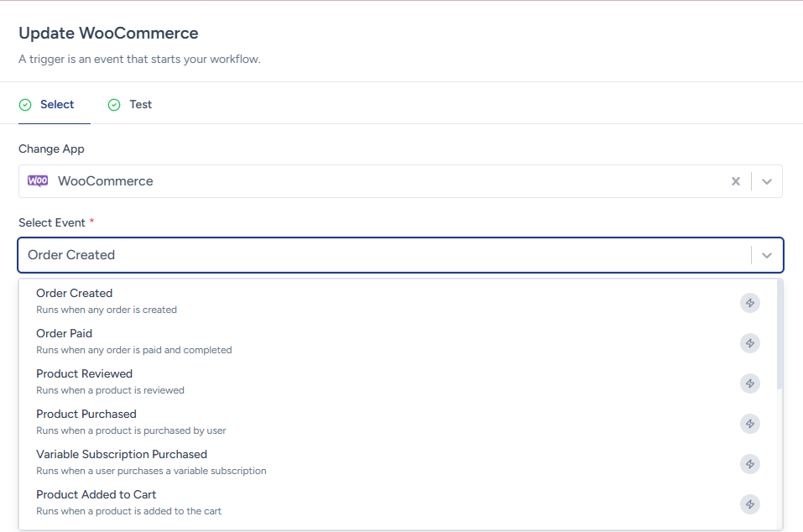Click lightning icon beside Product Added to Cart

[x=749, y=504]
